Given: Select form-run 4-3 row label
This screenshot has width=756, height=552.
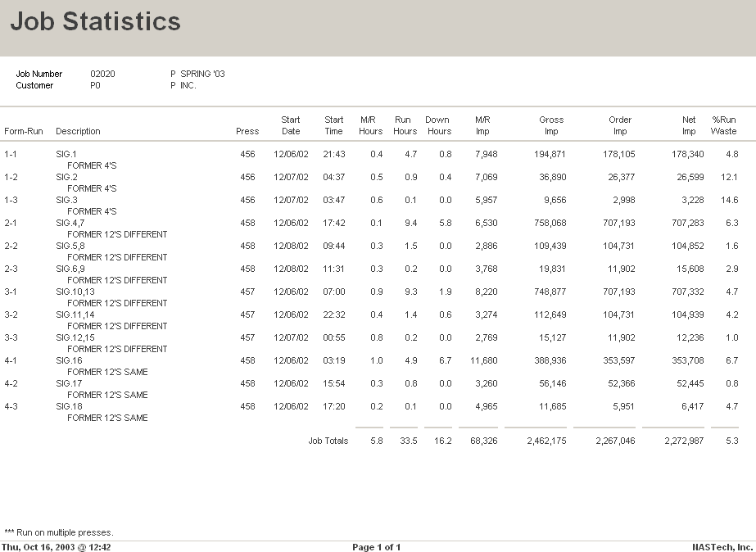Looking at the screenshot, I should pyautogui.click(x=11, y=407).
